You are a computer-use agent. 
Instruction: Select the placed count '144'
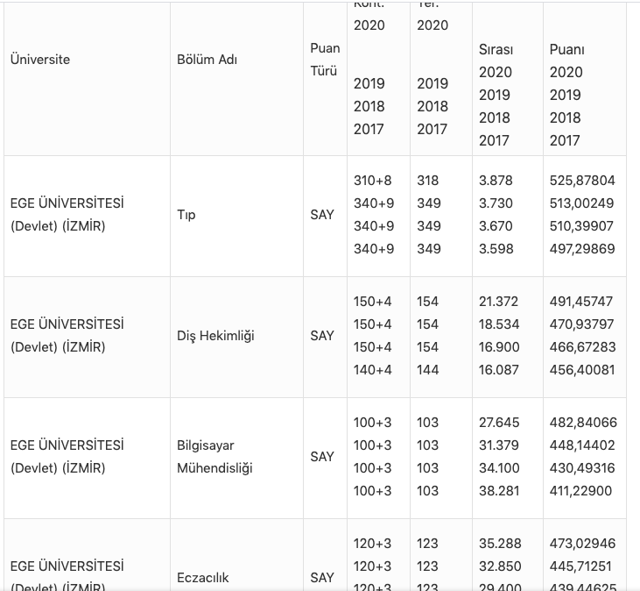[x=428, y=370]
